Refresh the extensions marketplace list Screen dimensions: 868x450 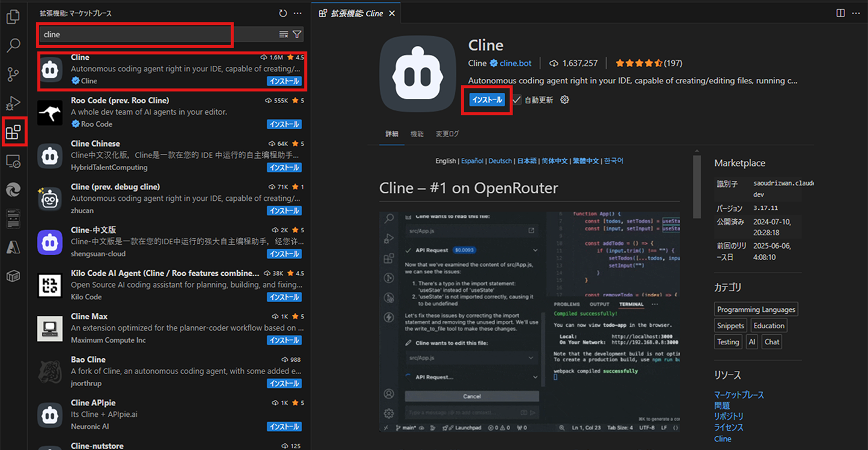(x=283, y=13)
